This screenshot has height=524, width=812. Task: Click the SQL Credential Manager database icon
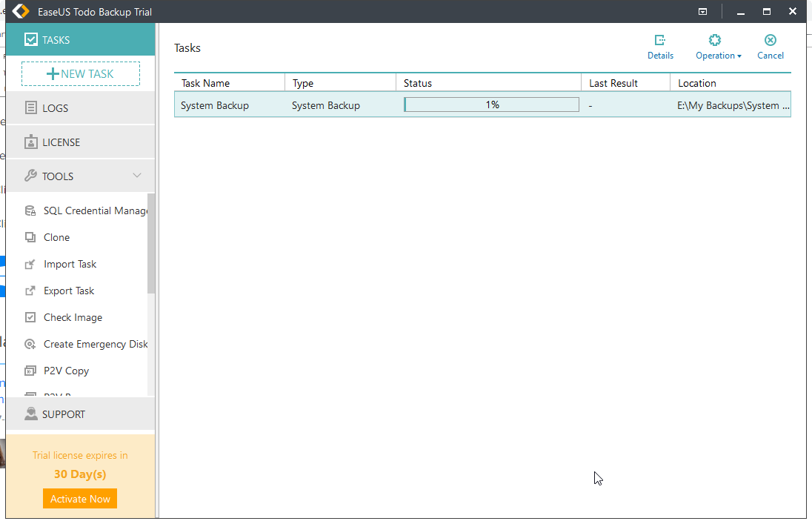[x=30, y=210]
